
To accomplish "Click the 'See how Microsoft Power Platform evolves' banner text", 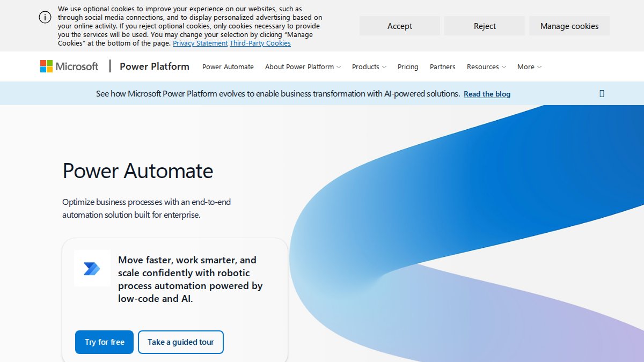I will [x=278, y=93].
